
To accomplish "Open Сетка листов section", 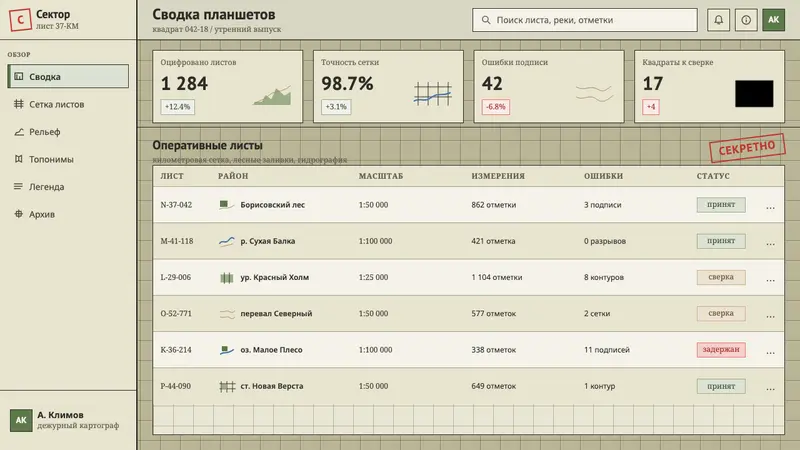I will 68,104.
